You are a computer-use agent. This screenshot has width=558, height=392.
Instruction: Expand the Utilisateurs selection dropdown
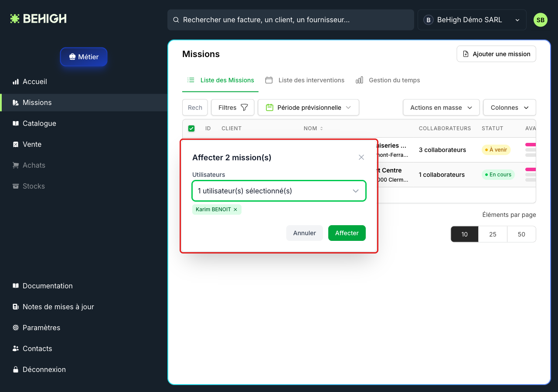(279, 191)
